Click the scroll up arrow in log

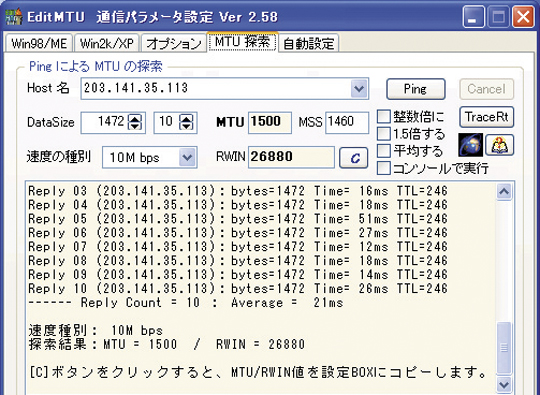504,191
